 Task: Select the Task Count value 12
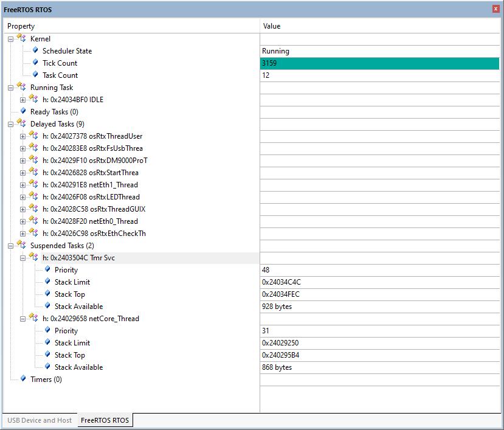(x=379, y=75)
